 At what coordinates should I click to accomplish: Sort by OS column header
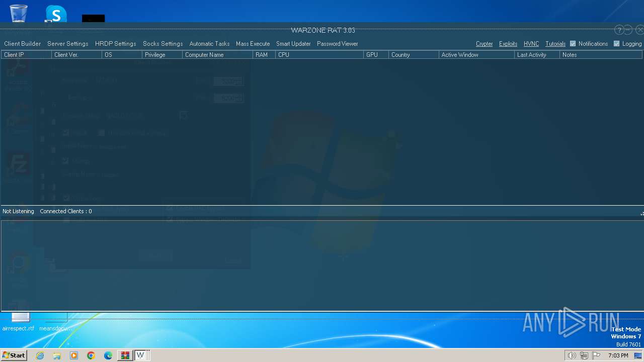point(122,55)
